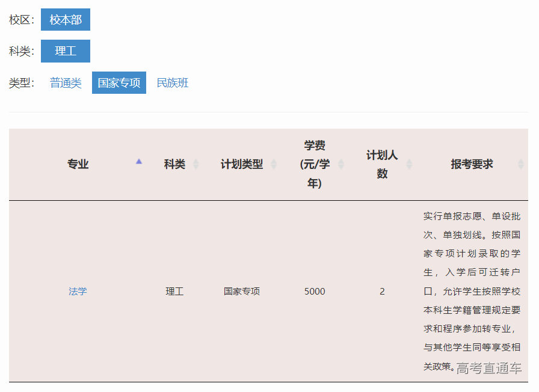
Task: Switch to the 普通类 tab
Action: coord(65,82)
